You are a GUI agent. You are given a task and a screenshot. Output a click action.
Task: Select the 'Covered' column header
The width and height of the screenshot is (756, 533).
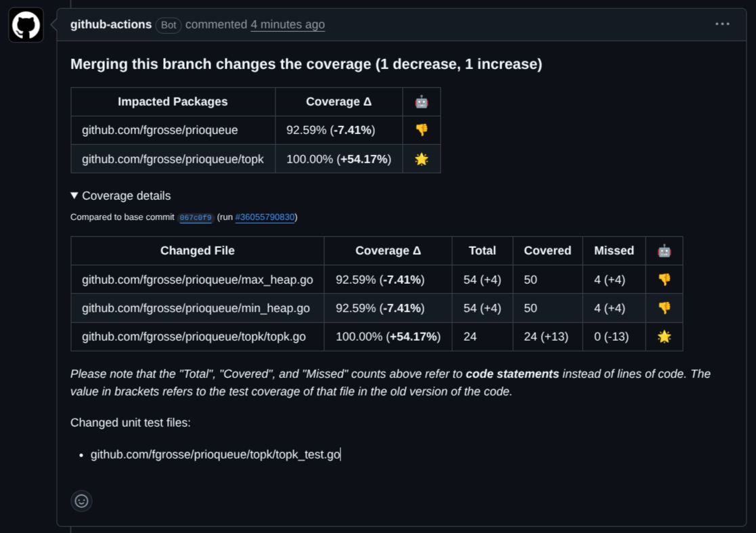tap(548, 251)
